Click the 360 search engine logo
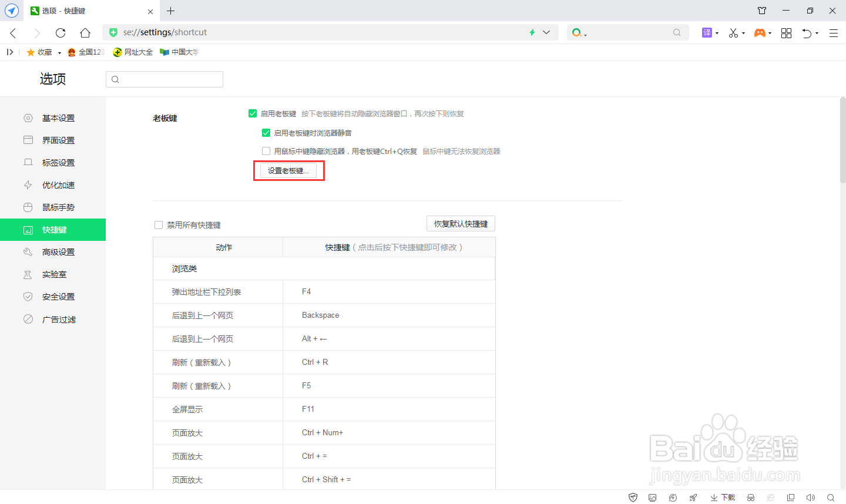The image size is (846, 504). click(x=576, y=33)
